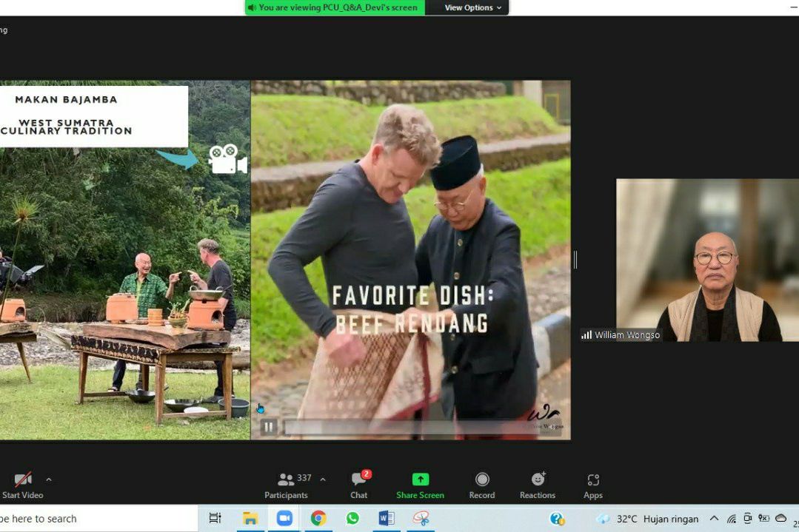Select William Wongso's video thumbnail

[x=707, y=260]
